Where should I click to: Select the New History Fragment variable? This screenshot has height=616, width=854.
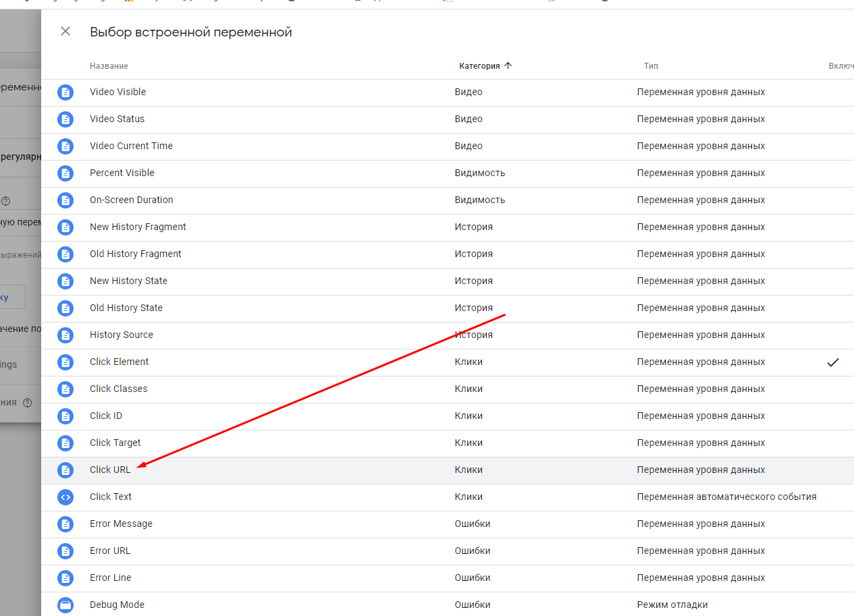(138, 227)
